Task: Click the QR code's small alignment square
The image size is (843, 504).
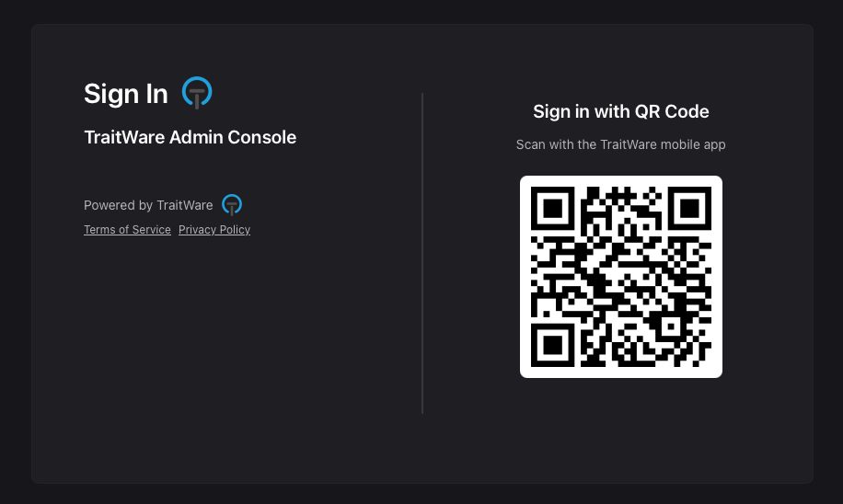Action: click(670, 326)
